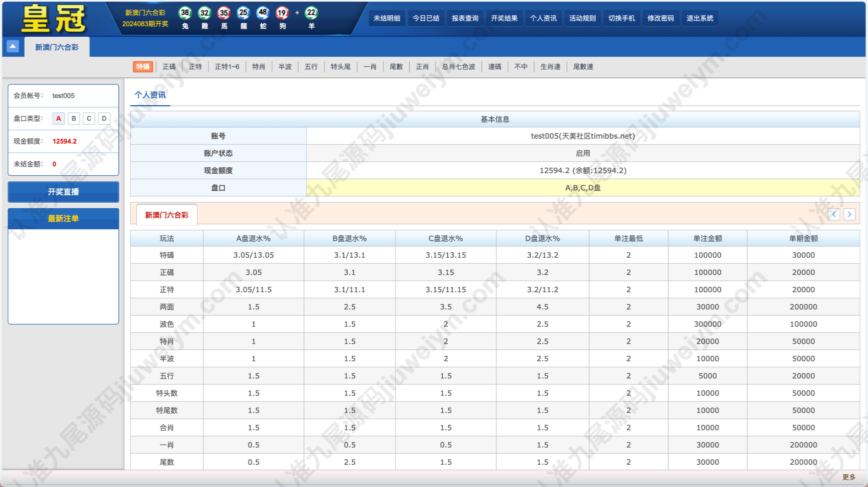This screenshot has height=487, width=868.
Task: Click the A盘退水% column header
Action: [x=253, y=238]
